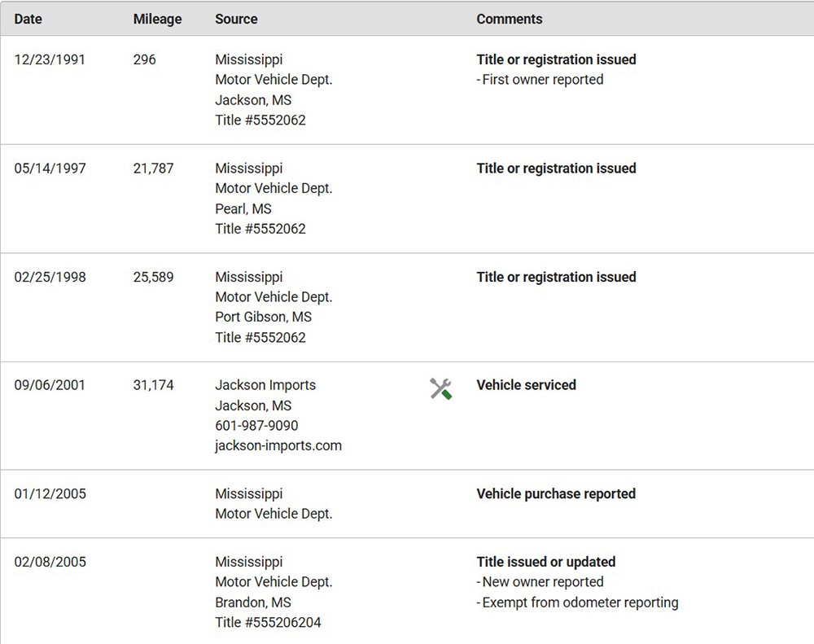
Task: Open the jackson-imports.com website link
Action: (x=278, y=445)
